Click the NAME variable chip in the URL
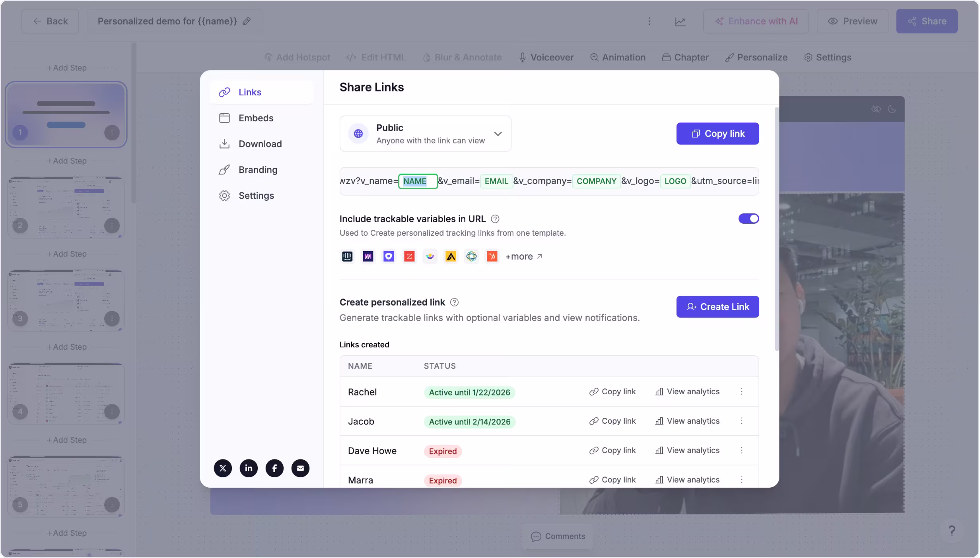980x558 pixels. point(417,181)
